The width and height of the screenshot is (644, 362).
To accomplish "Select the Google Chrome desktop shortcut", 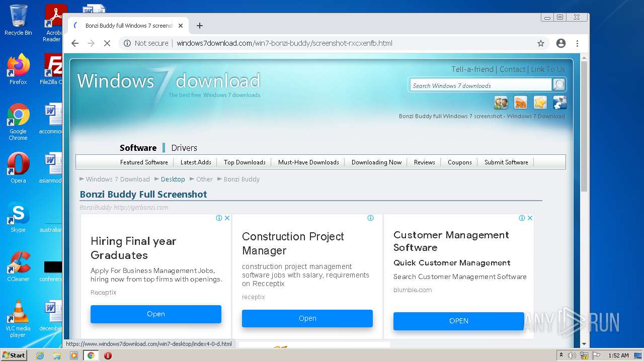I will click(x=18, y=122).
